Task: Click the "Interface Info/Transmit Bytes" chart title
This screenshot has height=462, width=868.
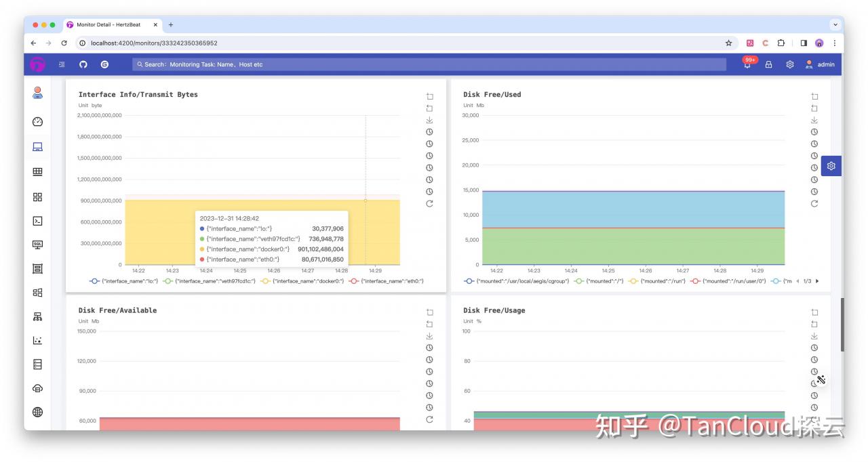Action: tap(138, 95)
